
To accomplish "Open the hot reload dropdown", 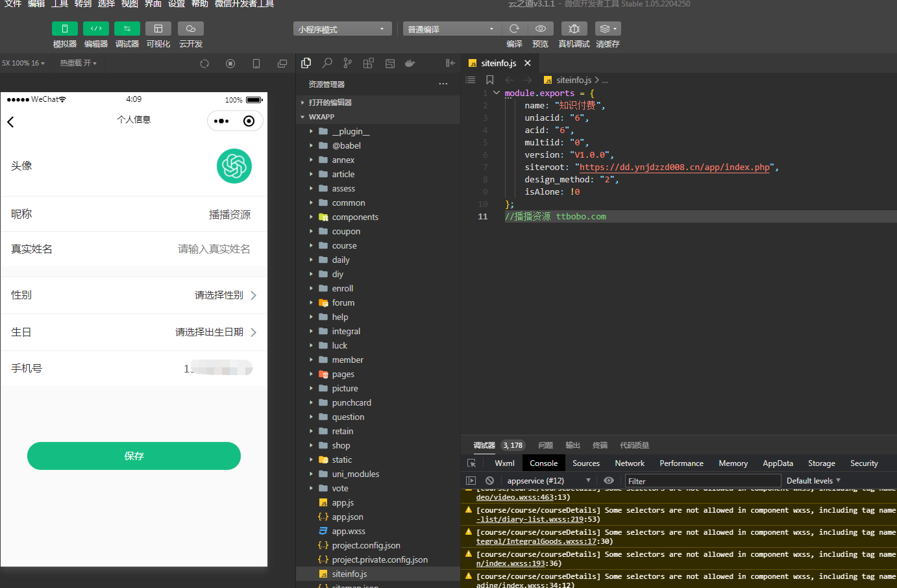I will (79, 63).
